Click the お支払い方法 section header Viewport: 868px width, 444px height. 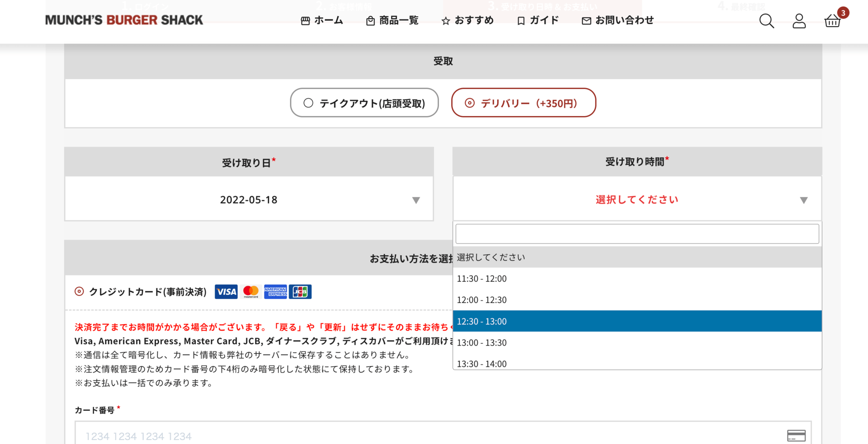coord(258,258)
